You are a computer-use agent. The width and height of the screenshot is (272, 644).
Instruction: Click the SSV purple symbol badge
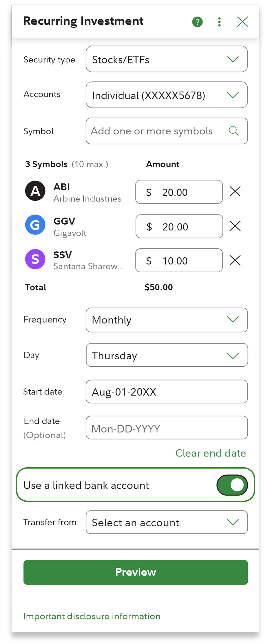coord(35,259)
